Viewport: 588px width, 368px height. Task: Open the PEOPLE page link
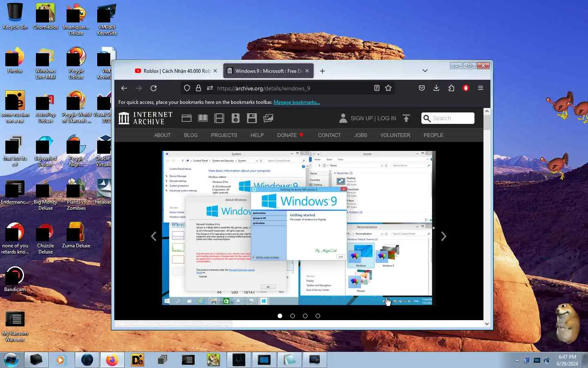(x=433, y=135)
